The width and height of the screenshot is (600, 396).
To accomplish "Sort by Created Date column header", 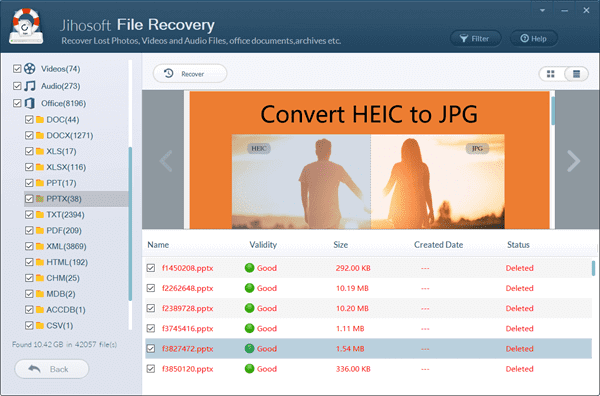I will pos(439,245).
